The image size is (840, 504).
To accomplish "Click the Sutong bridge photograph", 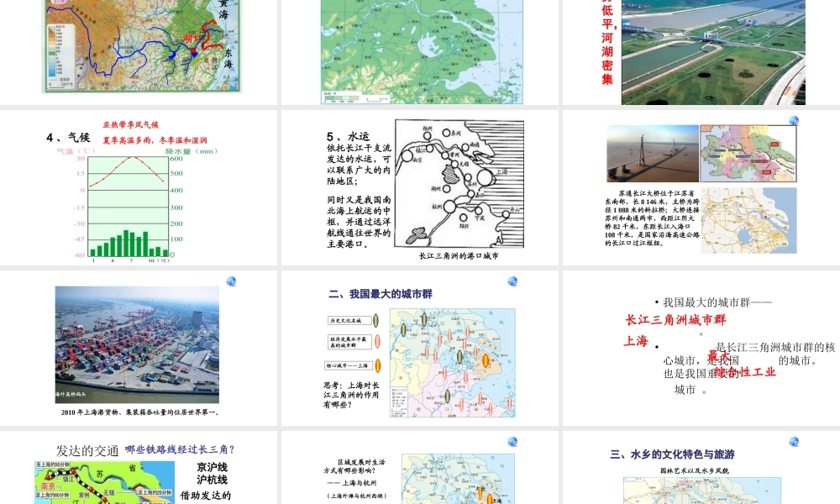I will click(653, 154).
